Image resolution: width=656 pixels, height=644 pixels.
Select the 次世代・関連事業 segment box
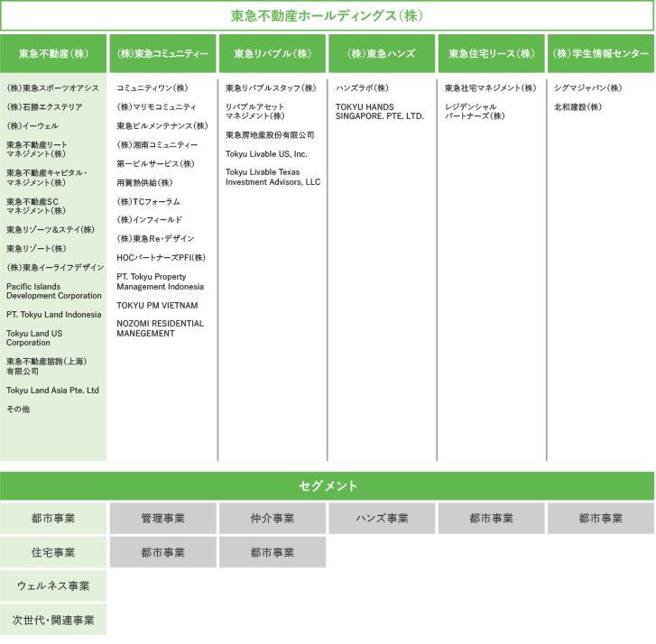(53, 620)
